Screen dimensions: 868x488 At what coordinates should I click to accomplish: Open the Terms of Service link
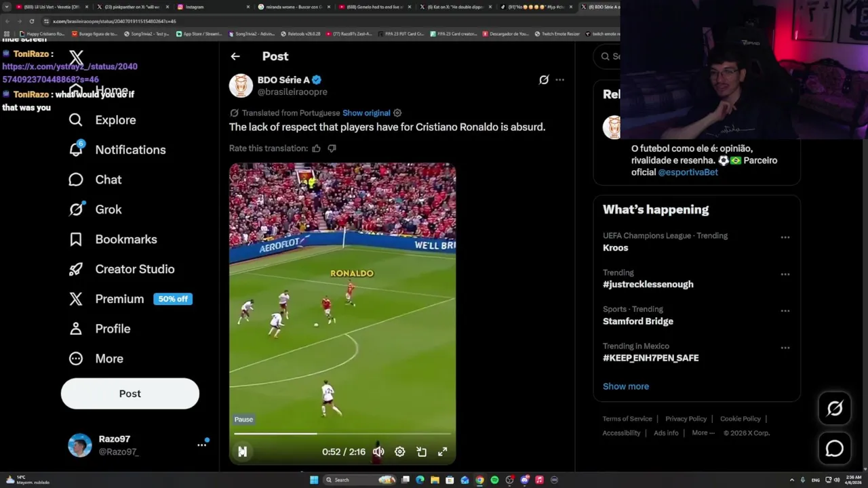click(x=627, y=419)
